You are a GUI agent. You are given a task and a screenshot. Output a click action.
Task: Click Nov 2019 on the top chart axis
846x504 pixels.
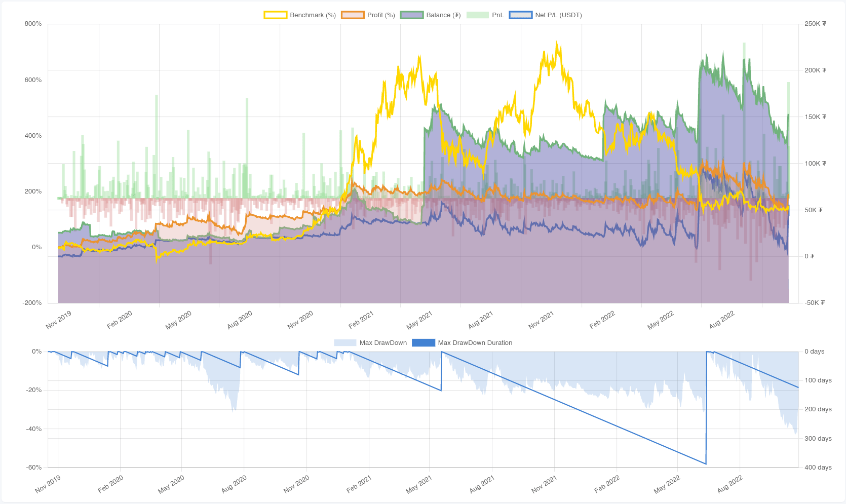(x=59, y=320)
